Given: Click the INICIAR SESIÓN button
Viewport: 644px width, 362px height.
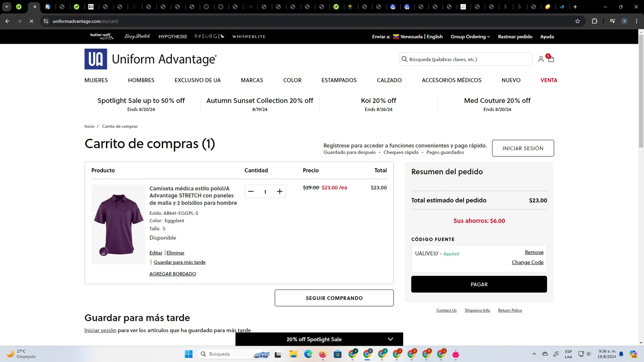Looking at the screenshot, I should click(523, 148).
